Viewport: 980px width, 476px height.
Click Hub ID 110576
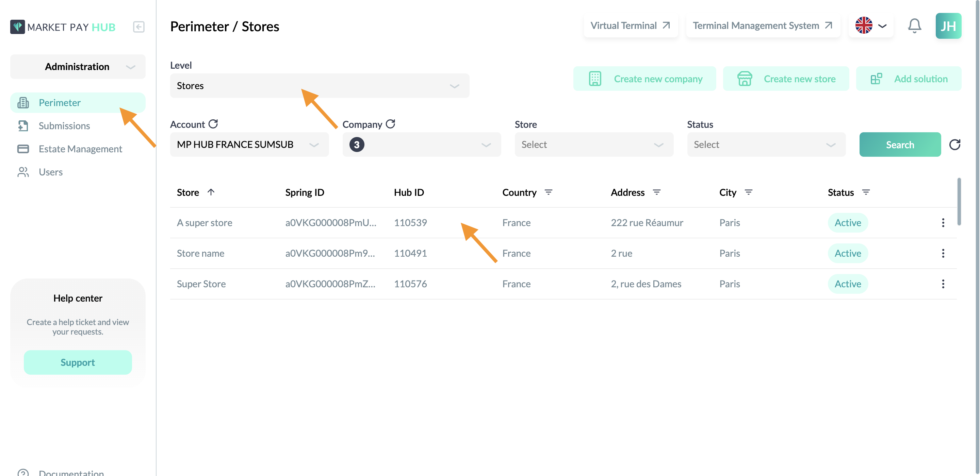tap(410, 284)
